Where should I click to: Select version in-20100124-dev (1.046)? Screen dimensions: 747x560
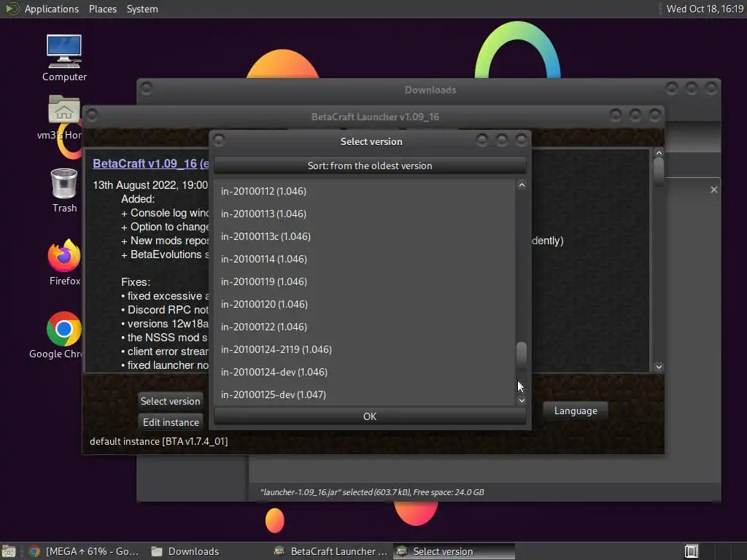click(x=365, y=372)
